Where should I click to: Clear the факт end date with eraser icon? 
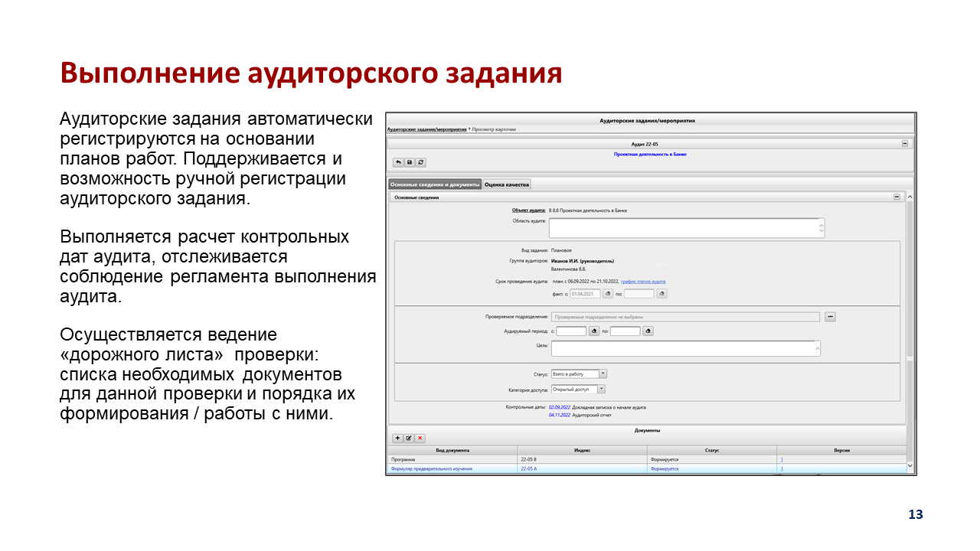[x=662, y=293]
